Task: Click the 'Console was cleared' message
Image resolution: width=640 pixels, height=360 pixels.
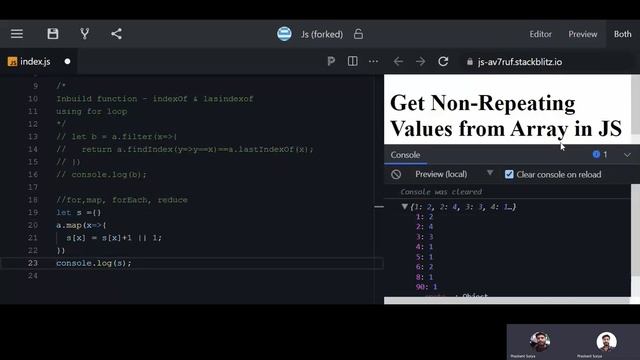Action: coord(441,191)
